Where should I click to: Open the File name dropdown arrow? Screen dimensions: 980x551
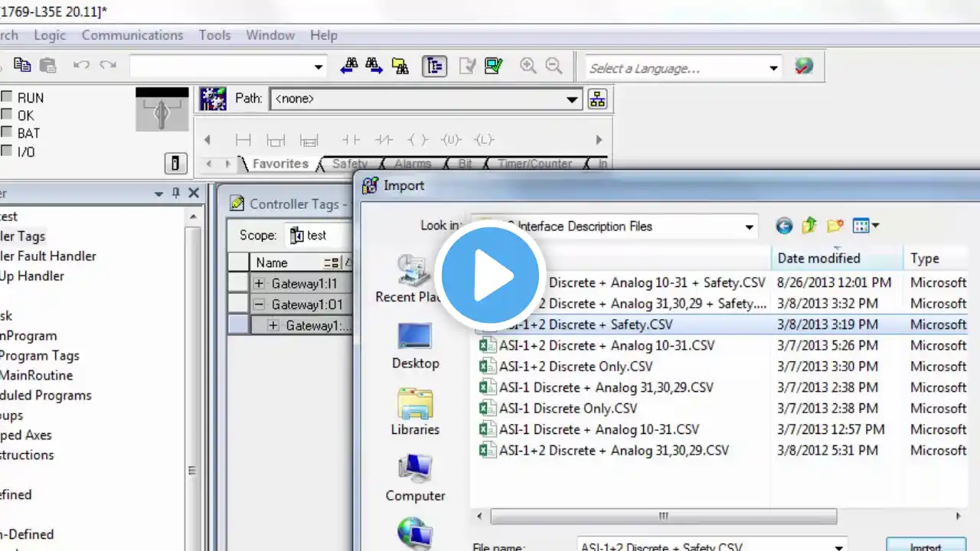[839, 546]
